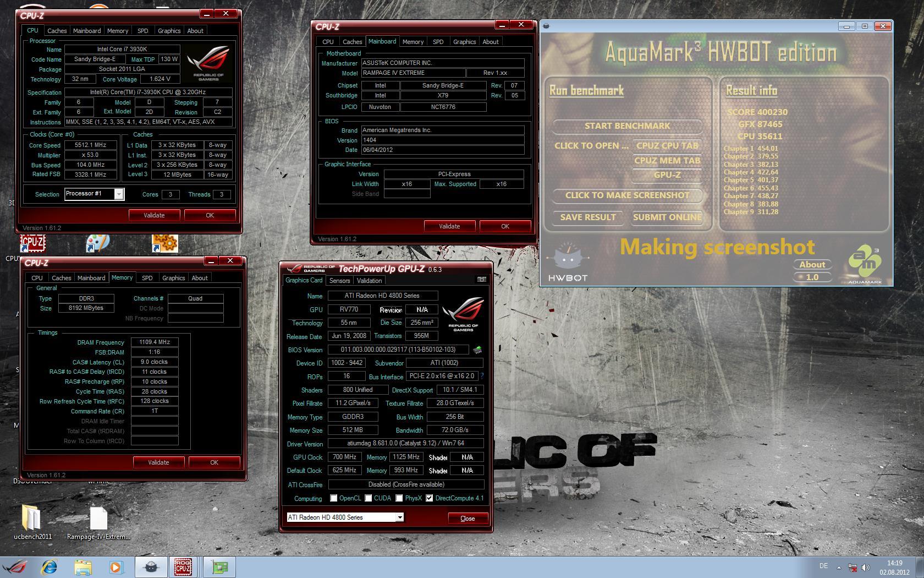Click AquaMark window title bar icon
924x578 pixels.
546,26
